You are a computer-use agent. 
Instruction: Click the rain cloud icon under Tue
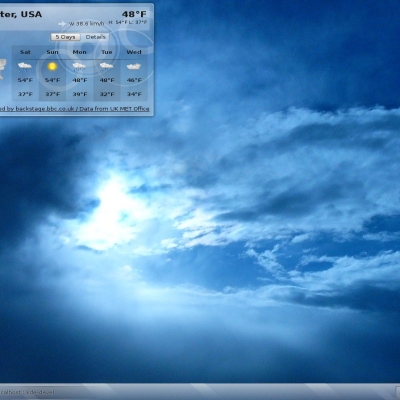pos(107,66)
